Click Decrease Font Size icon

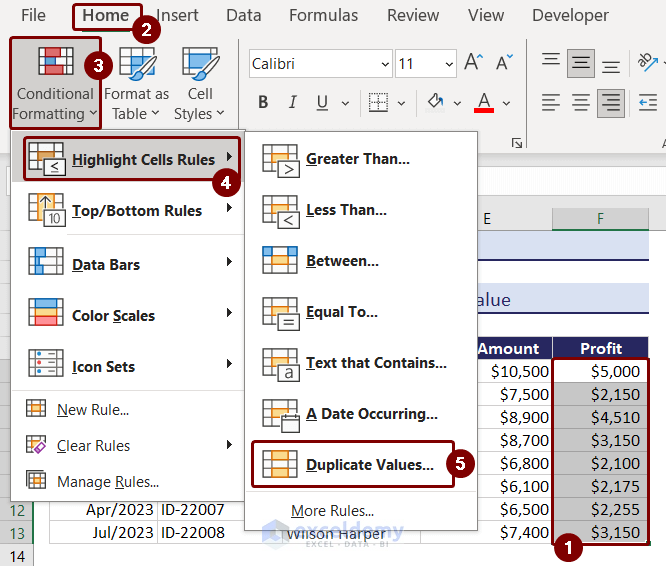click(504, 63)
